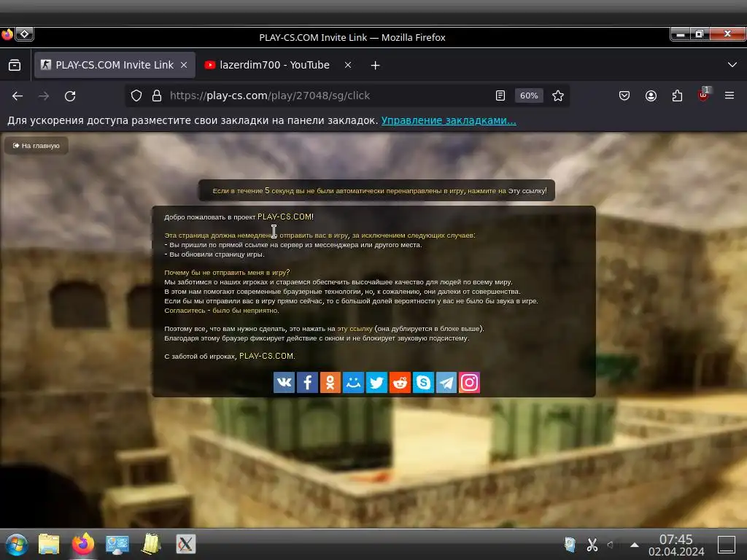Click the show desktop button

click(x=727, y=544)
